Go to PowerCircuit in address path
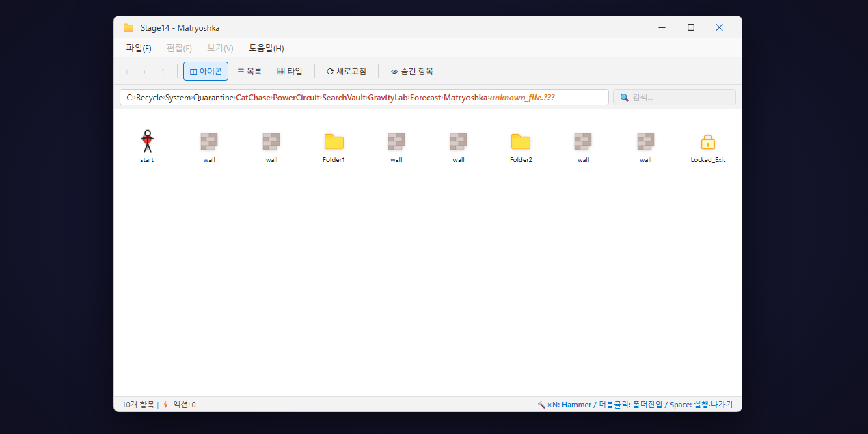Screen dimensions: 868x434 pyautogui.click(x=296, y=98)
